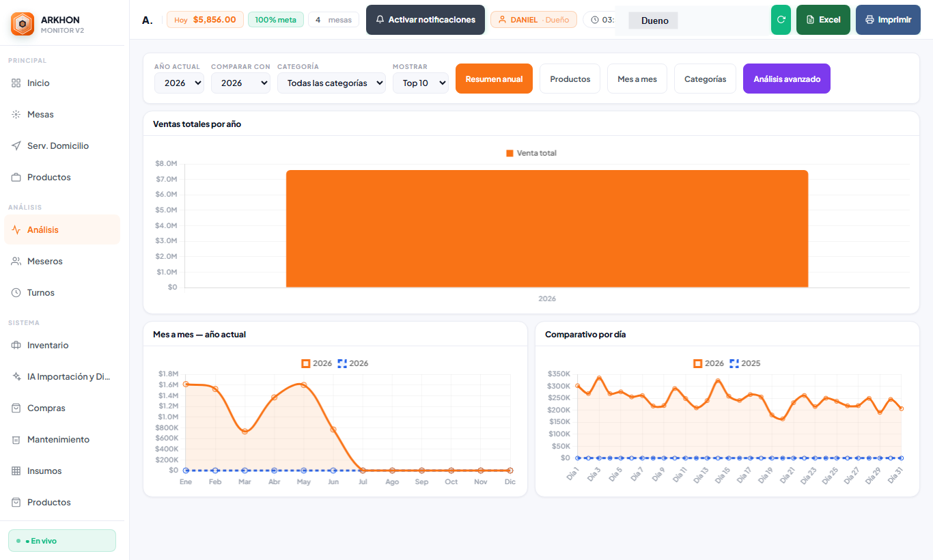Open the Comparar con year dropdown
The width and height of the screenshot is (933, 560).
click(240, 83)
